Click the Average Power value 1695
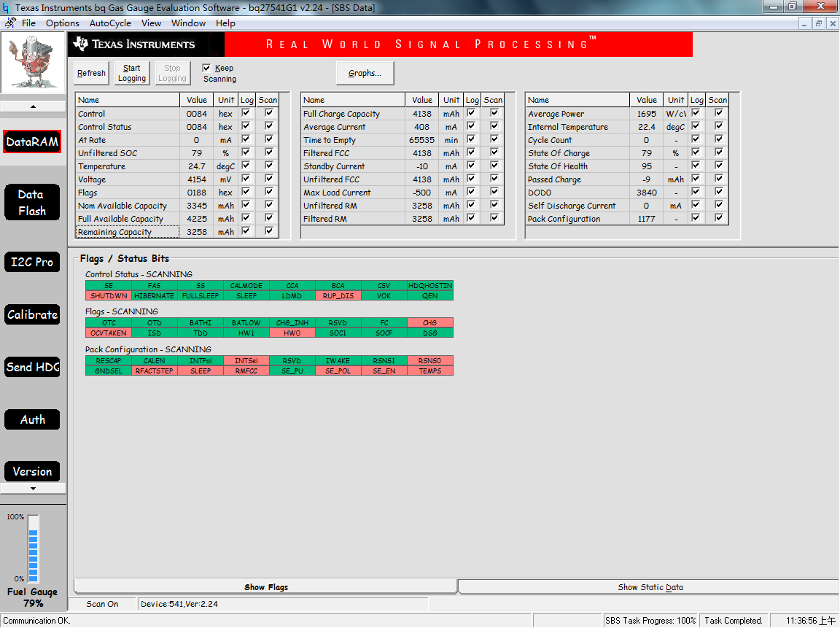This screenshot has height=628, width=840. point(647,114)
